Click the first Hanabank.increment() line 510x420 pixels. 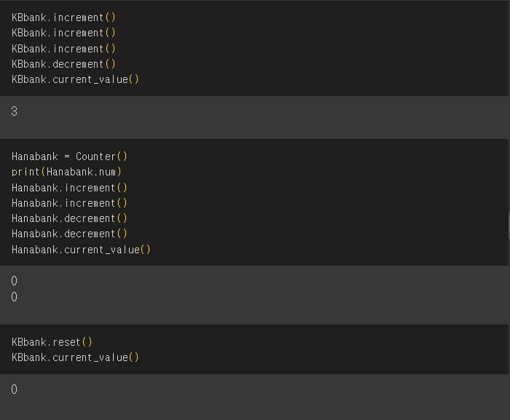69,188
